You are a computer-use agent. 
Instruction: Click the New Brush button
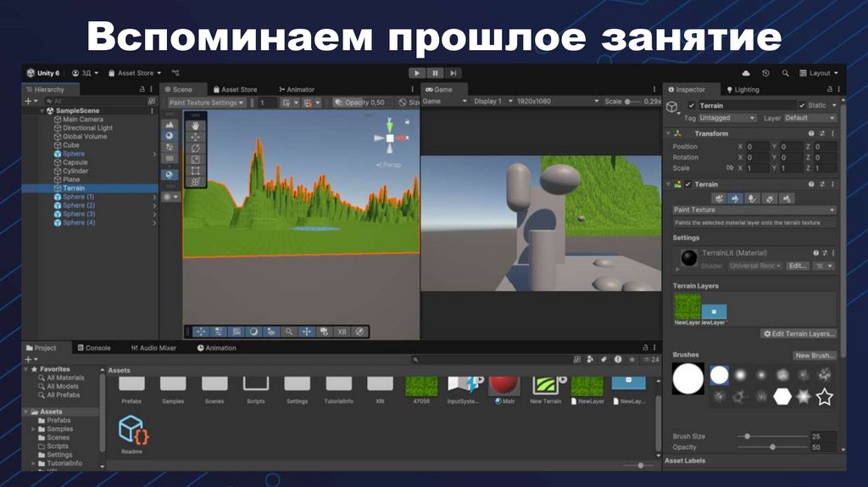(x=815, y=355)
